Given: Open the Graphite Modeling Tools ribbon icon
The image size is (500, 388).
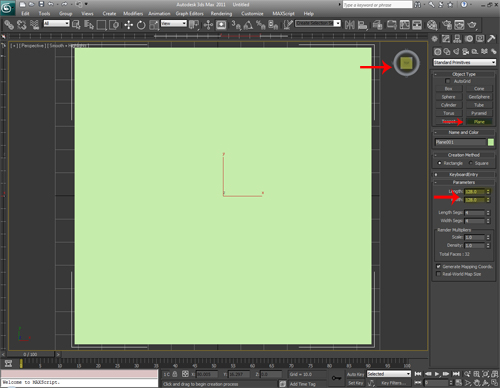Looking at the screenshot, I should click(391, 25).
